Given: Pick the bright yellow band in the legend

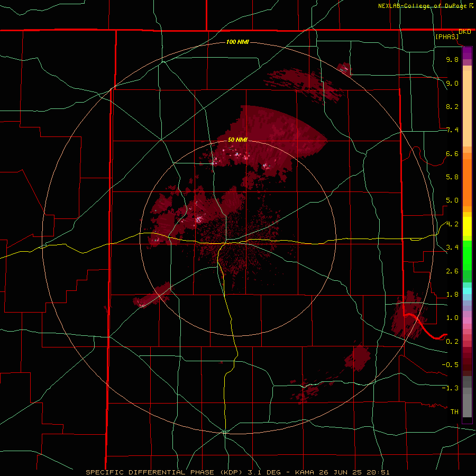Looking at the screenshot, I should [467, 226].
